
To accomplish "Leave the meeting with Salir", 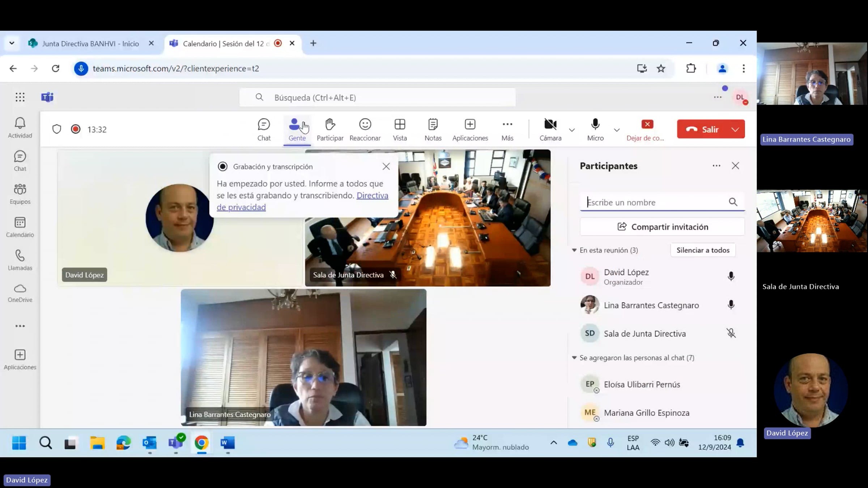I will pos(702,129).
